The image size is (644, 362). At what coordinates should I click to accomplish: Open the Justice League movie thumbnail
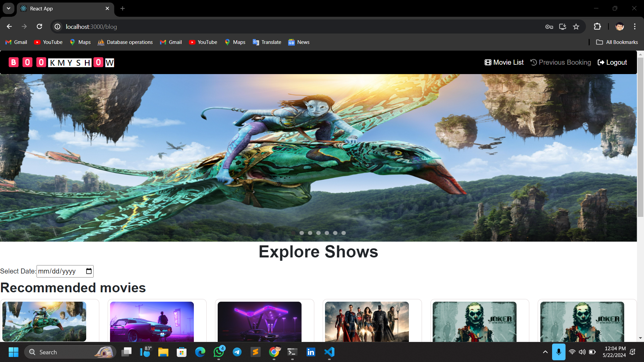(367, 321)
